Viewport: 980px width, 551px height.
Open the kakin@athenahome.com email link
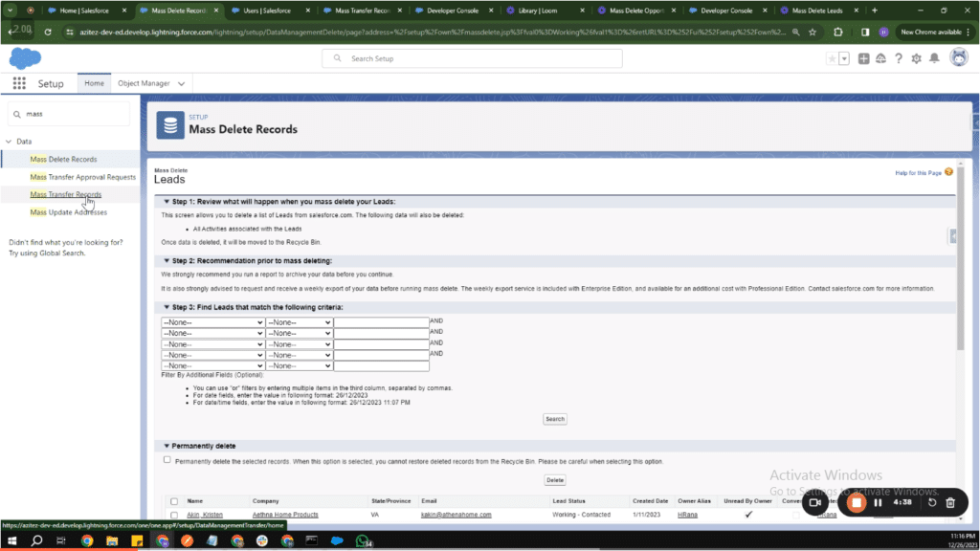coord(457,515)
